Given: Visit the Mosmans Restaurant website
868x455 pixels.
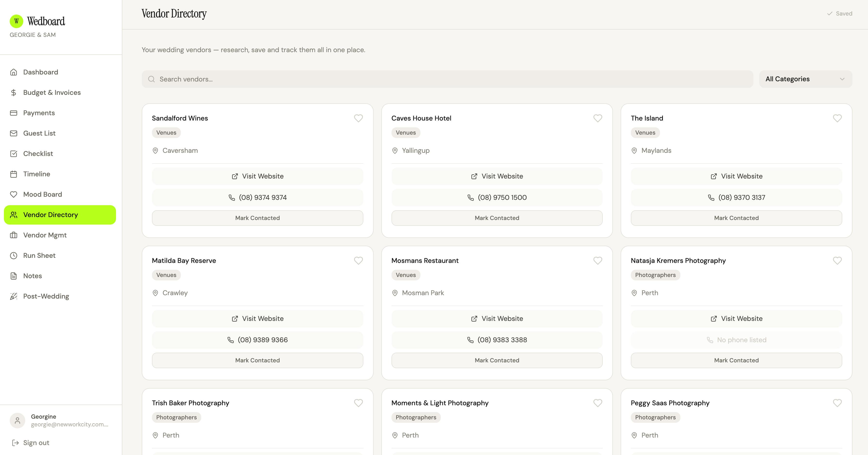Looking at the screenshot, I should tap(497, 319).
